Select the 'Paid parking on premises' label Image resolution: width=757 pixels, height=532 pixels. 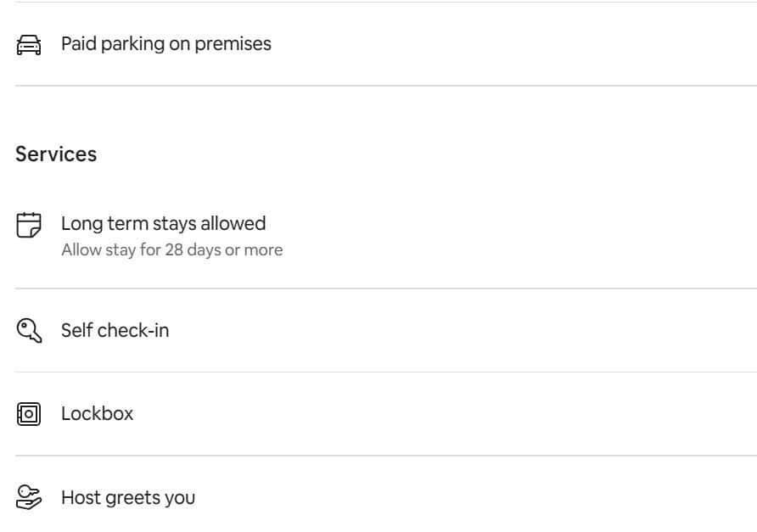[166, 44]
